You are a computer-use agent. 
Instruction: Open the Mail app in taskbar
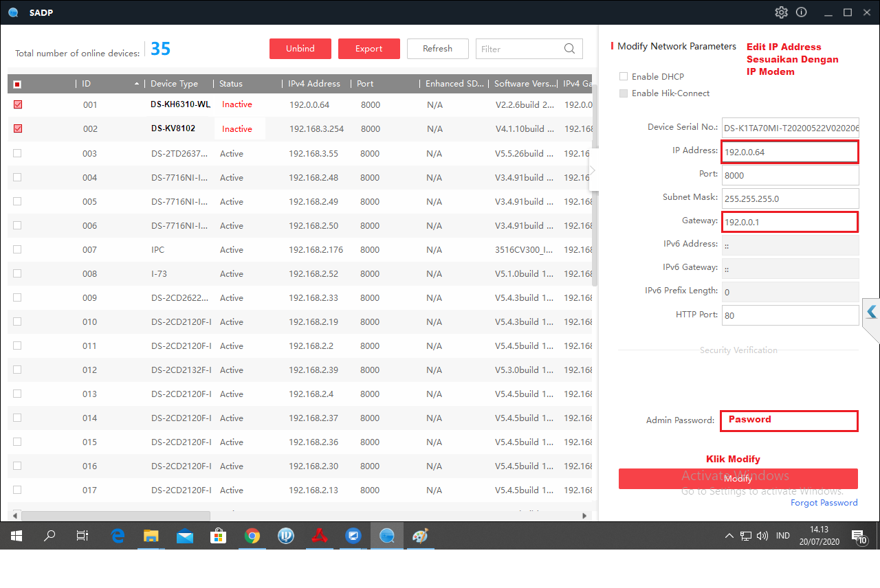(185, 536)
